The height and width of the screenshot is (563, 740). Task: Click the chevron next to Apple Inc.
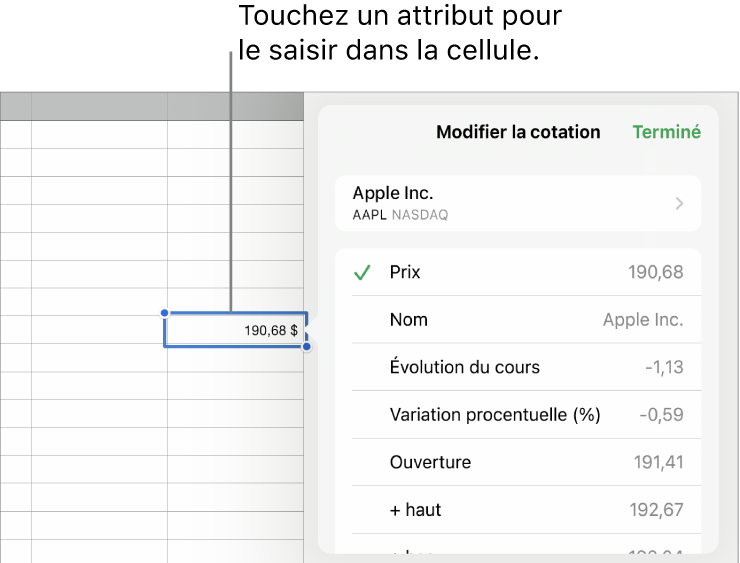pyautogui.click(x=679, y=203)
